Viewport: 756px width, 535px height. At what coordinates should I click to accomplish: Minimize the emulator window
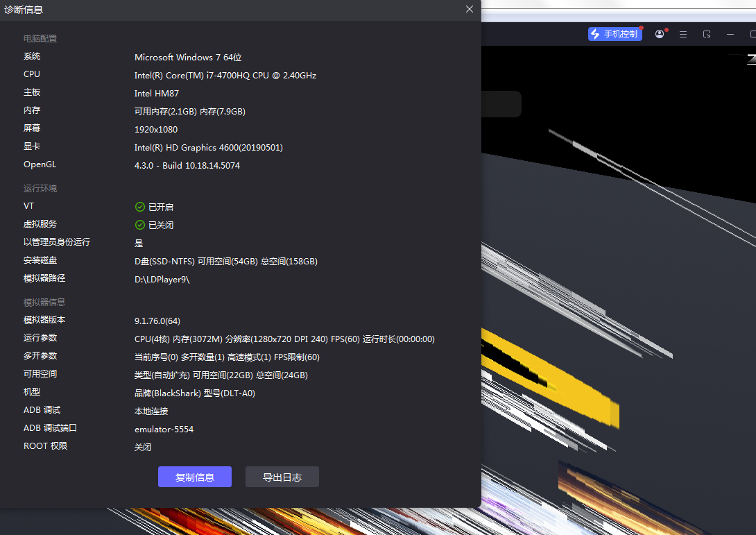(x=730, y=34)
